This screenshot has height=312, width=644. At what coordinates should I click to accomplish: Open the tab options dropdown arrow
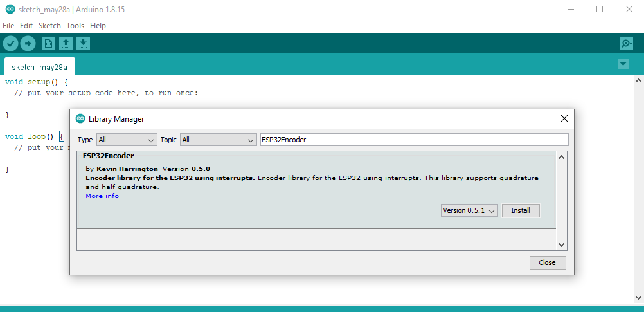[623, 64]
